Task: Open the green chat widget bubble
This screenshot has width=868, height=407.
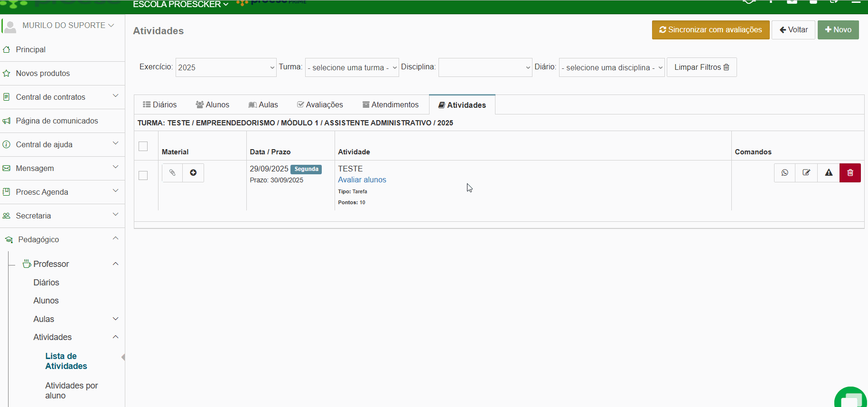Action: coord(851,398)
